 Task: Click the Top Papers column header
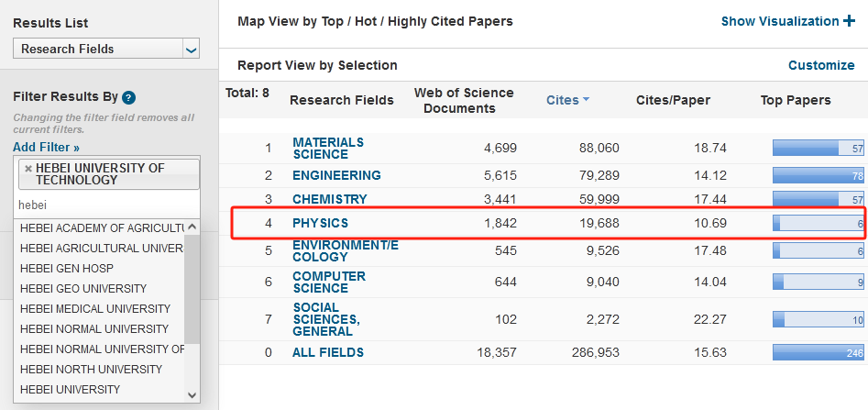pyautogui.click(x=796, y=100)
